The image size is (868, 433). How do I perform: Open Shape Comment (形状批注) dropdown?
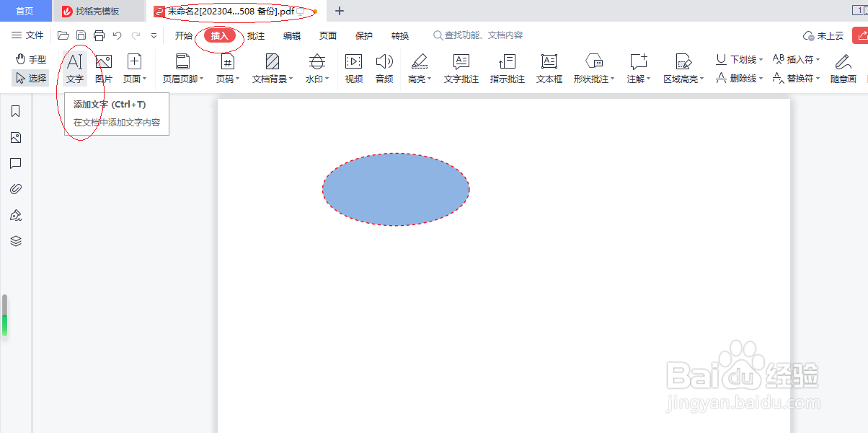coord(594,69)
